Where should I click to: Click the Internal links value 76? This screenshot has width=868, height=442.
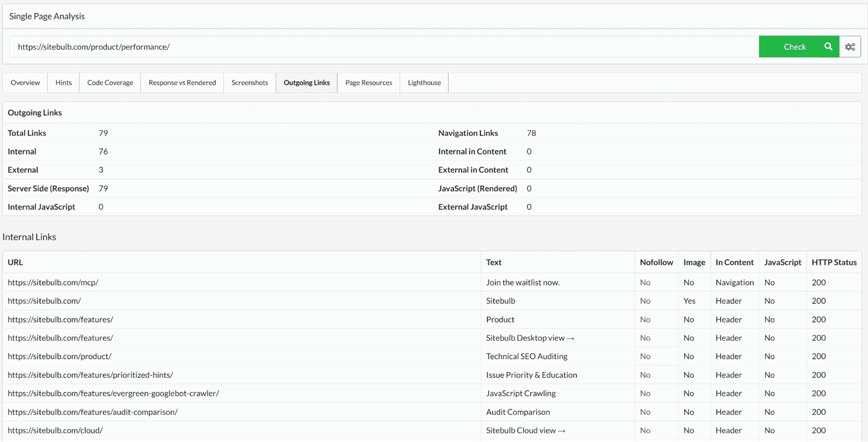click(104, 152)
